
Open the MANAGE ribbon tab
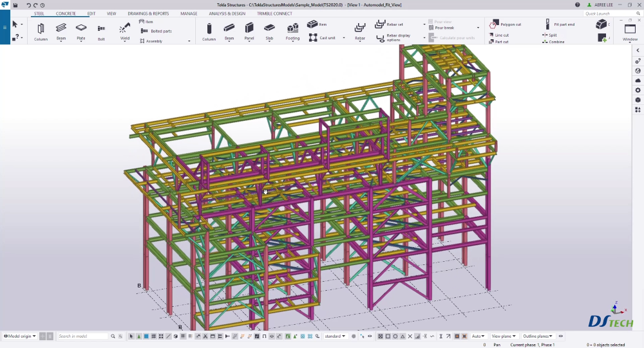[189, 14]
